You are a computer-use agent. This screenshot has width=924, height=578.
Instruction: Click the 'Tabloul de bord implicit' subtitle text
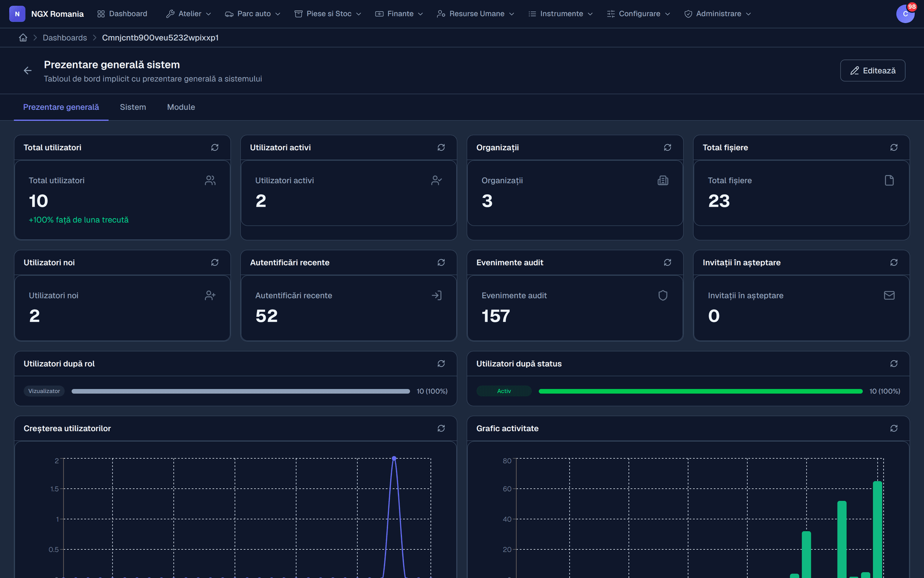click(153, 79)
